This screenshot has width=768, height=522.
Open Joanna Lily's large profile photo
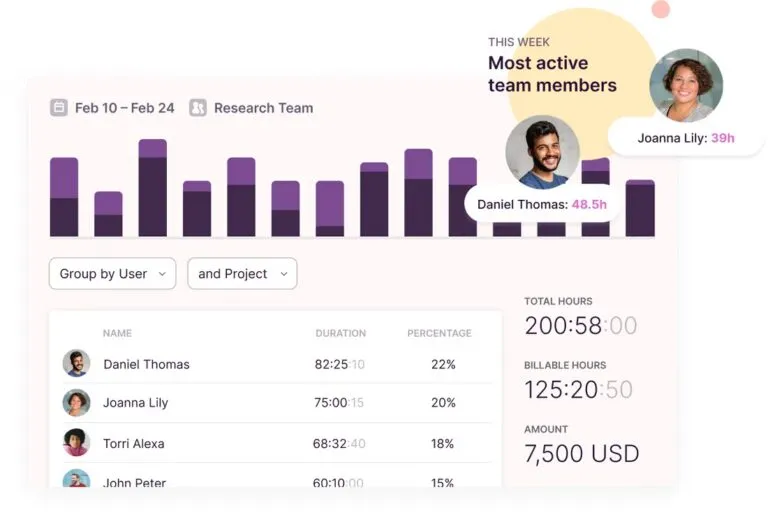(x=686, y=85)
